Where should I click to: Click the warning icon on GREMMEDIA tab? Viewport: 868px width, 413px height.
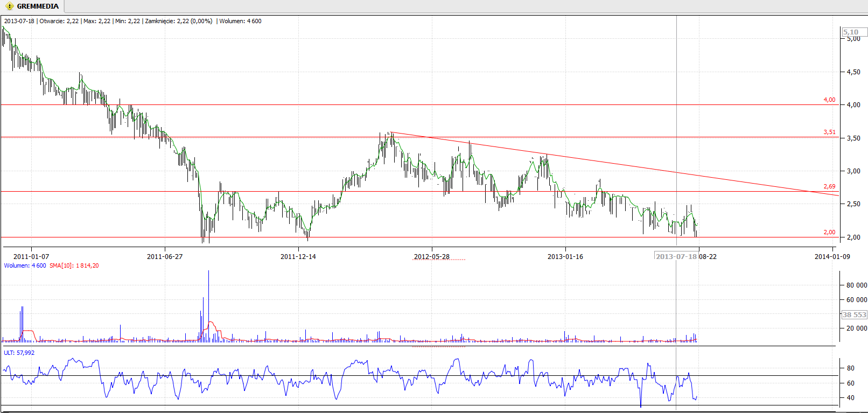click(9, 6)
